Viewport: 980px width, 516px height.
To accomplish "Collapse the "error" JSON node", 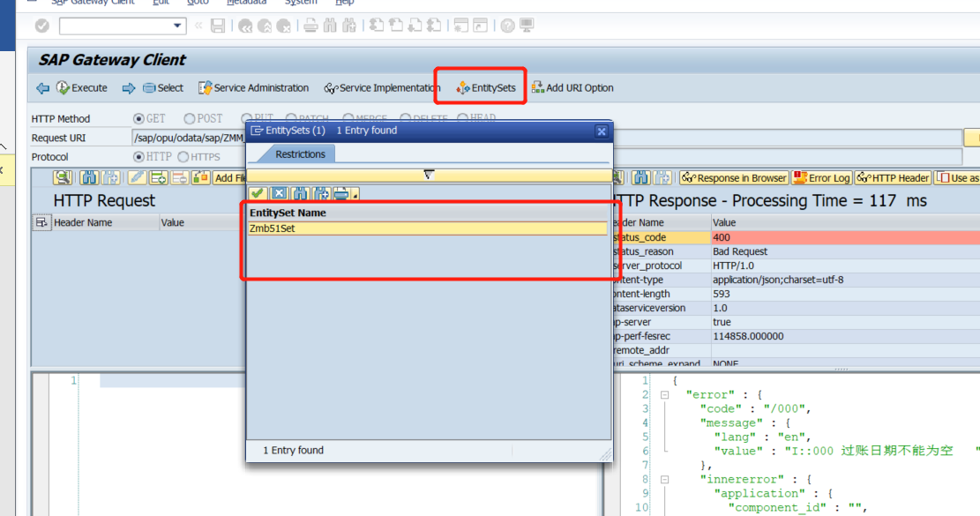I will pos(664,395).
